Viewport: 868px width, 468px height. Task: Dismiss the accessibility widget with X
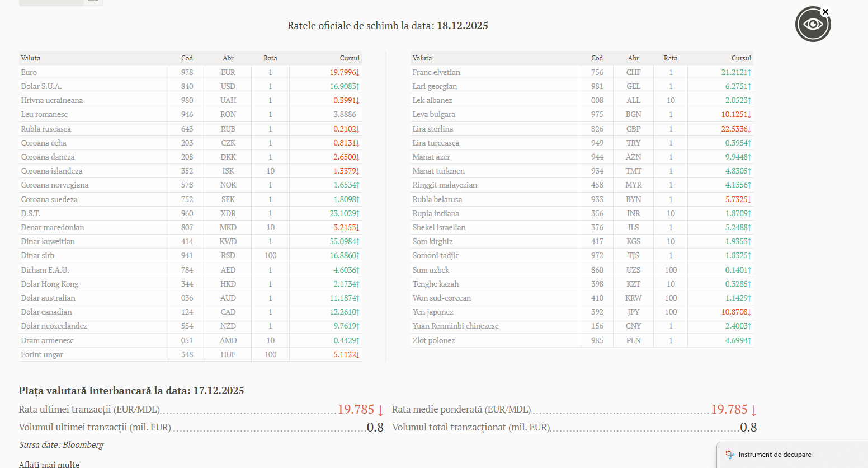(825, 12)
